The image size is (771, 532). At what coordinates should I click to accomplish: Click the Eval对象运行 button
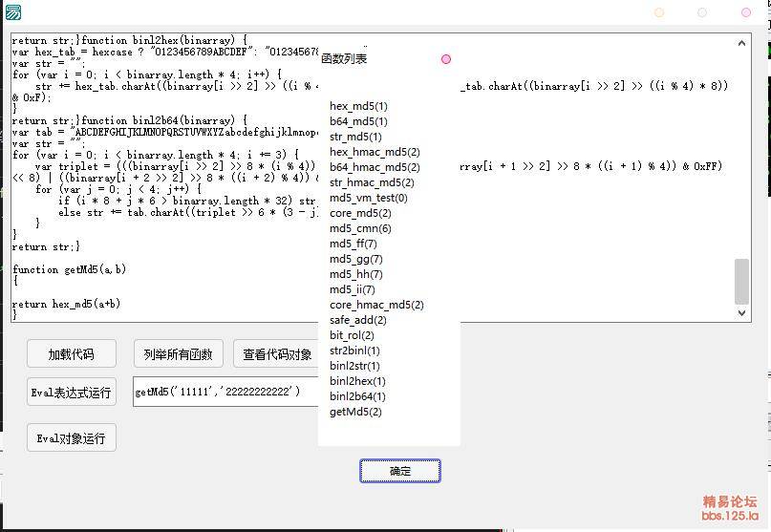click(x=72, y=438)
